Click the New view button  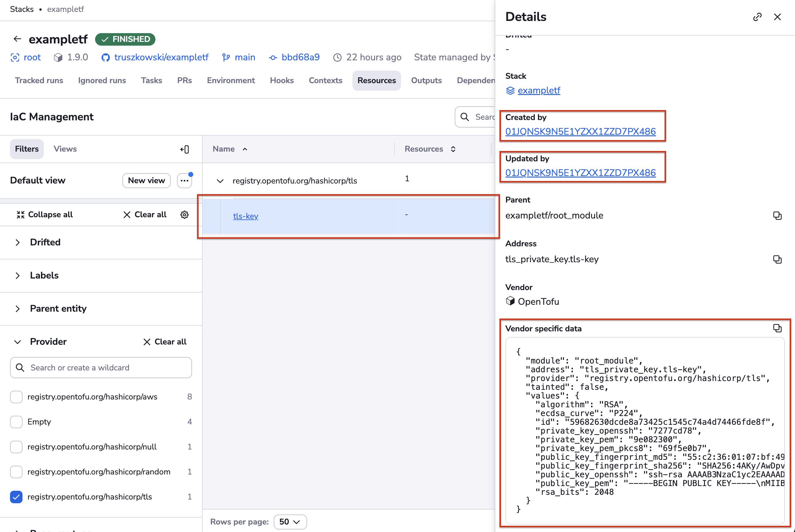[146, 180]
